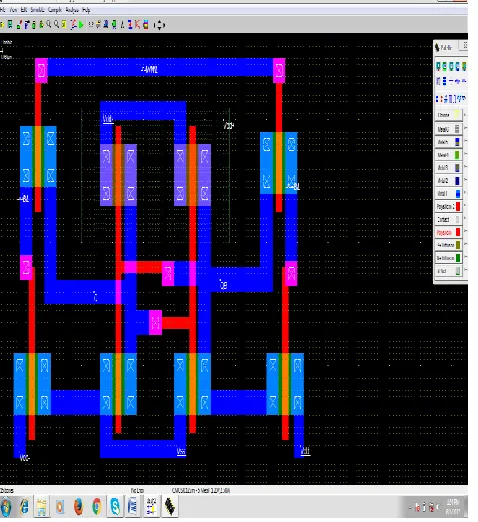Click the View Electrical Node icon
This screenshot has width=478, height=522.
tap(73, 25)
